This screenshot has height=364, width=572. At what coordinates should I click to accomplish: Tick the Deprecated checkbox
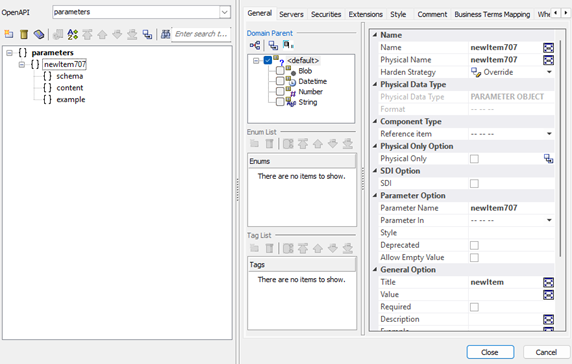(x=474, y=245)
